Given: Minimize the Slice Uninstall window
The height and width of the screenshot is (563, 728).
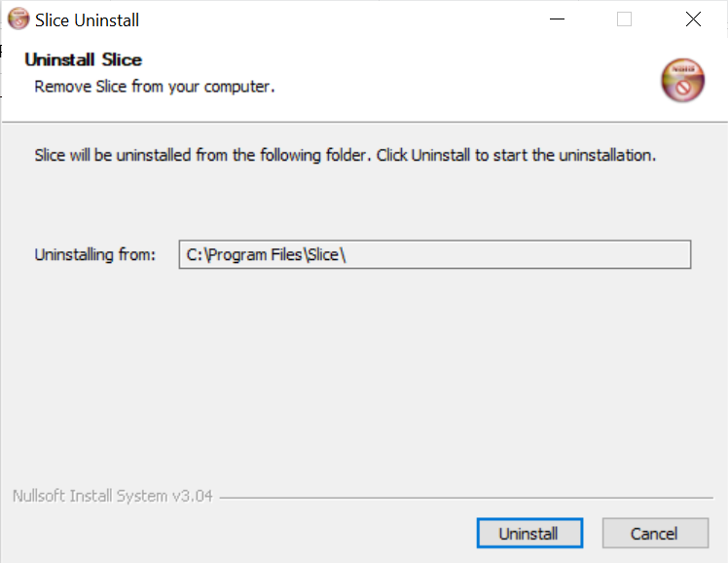Looking at the screenshot, I should 557,19.
